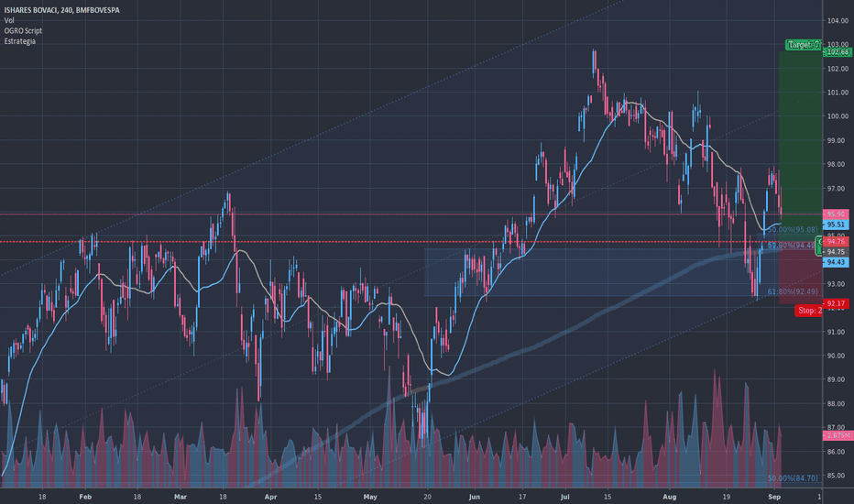Click the 50.00%(84.70) Fibonacci label

(793, 477)
